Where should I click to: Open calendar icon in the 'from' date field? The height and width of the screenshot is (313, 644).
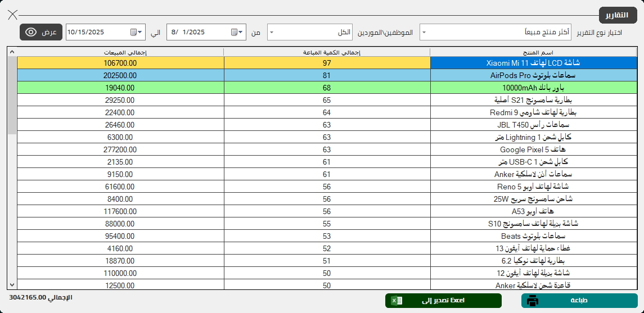click(234, 32)
